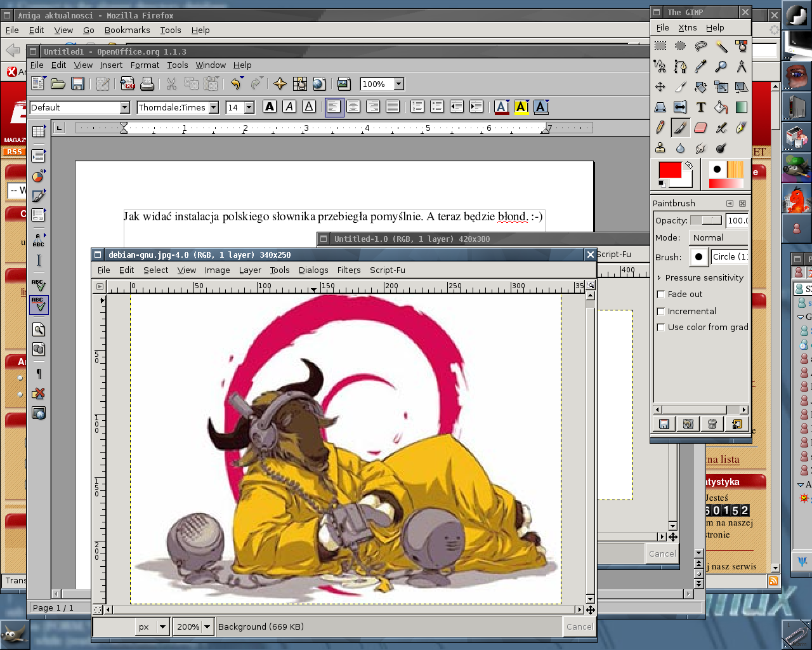Enable Use color from gradient checkbox

661,328
